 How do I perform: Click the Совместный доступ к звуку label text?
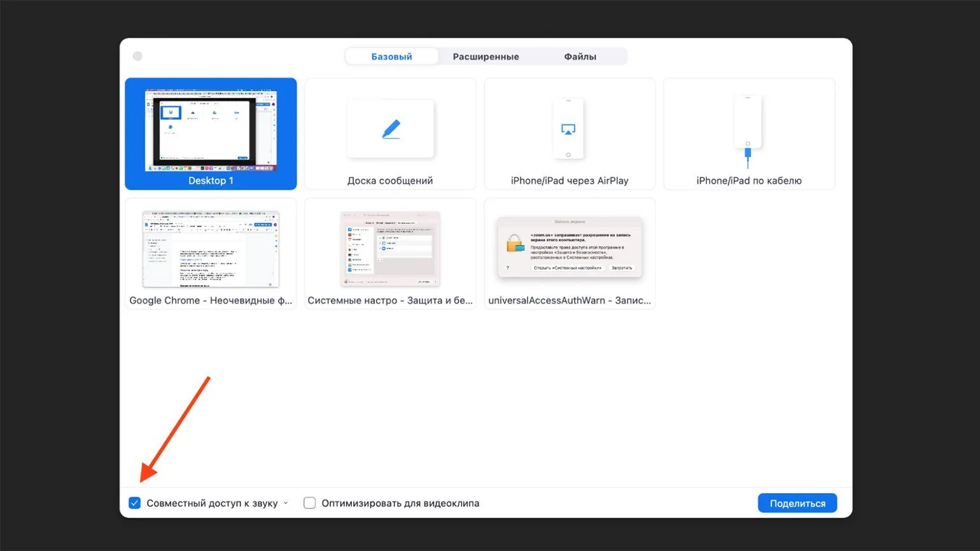pos(212,503)
